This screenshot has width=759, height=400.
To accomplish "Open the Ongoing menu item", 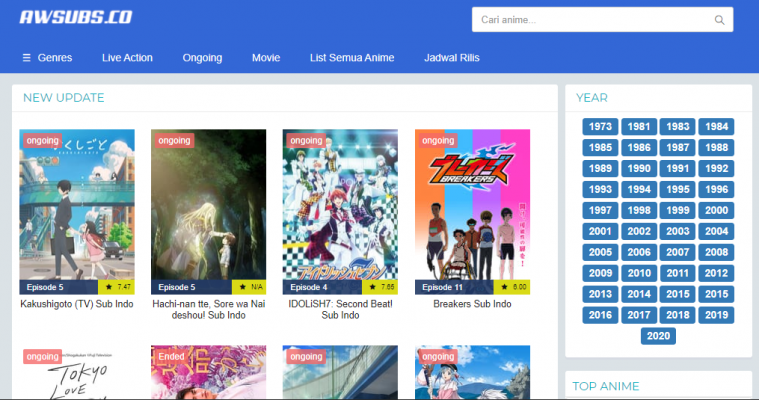I will point(202,58).
